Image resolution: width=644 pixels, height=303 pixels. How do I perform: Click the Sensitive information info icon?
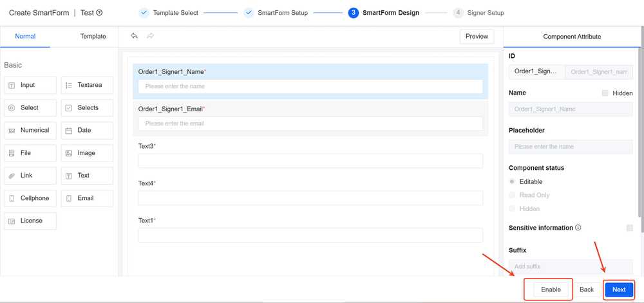pyautogui.click(x=578, y=228)
